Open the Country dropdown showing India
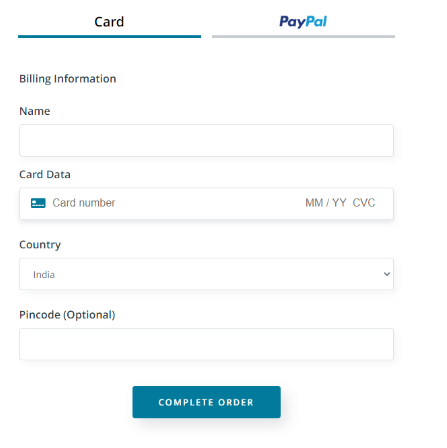Image resolution: width=447 pixels, height=448 pixels. pyautogui.click(x=206, y=274)
